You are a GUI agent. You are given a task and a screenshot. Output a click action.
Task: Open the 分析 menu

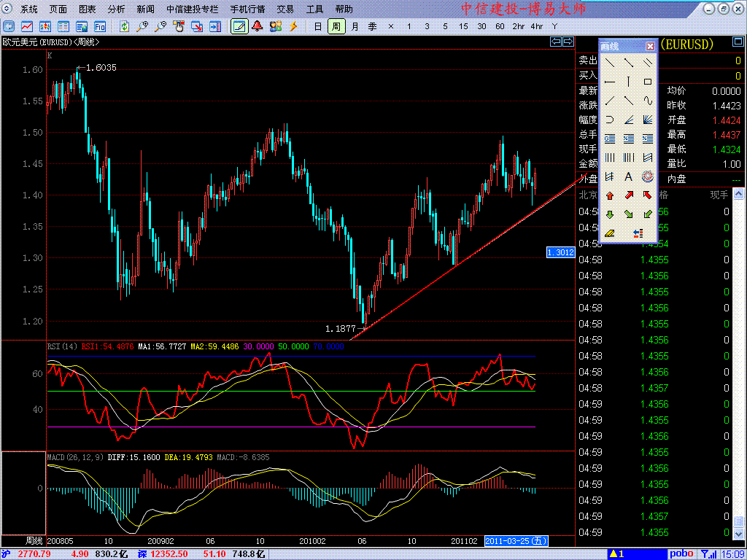(x=116, y=9)
